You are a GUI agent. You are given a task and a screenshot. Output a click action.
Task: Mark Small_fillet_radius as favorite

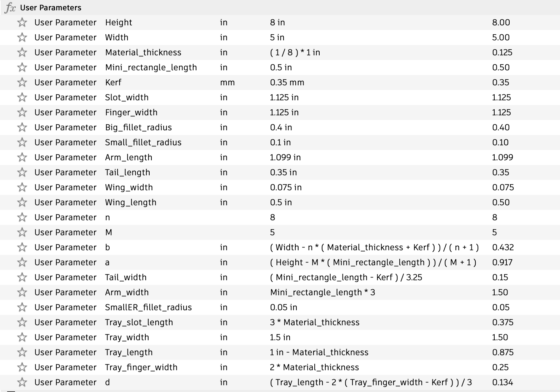click(22, 142)
